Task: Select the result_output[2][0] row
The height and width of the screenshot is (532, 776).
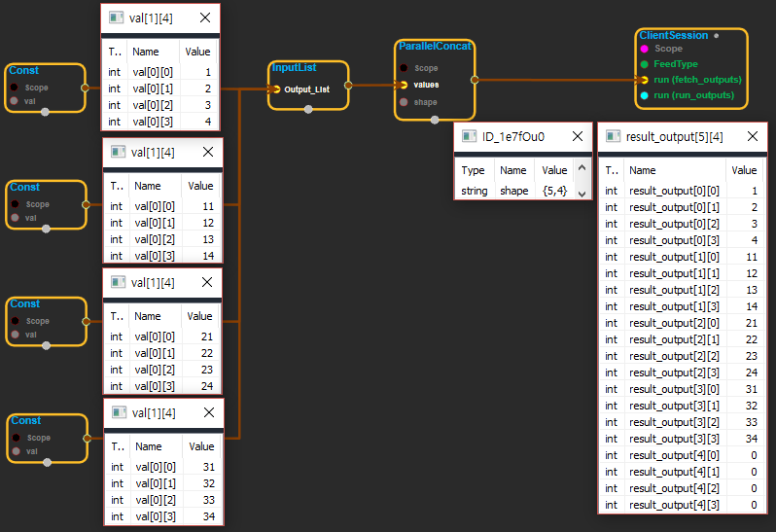Action: 681,323
